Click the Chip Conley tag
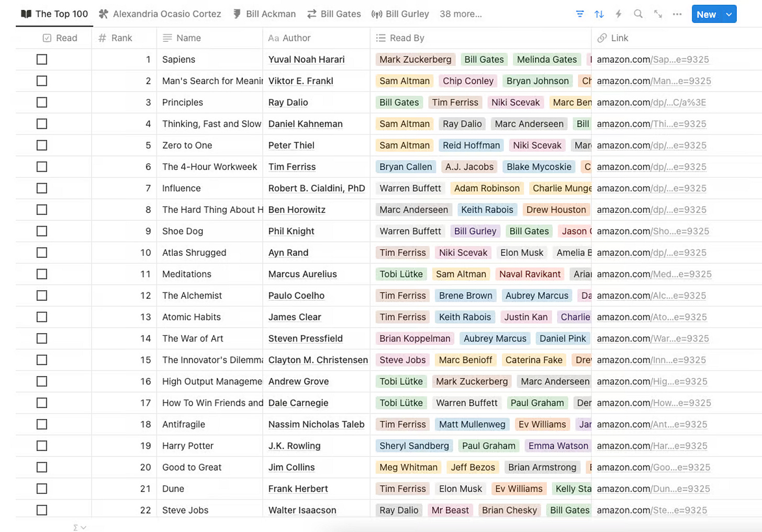Screen dimensions: 762x532 coord(468,81)
